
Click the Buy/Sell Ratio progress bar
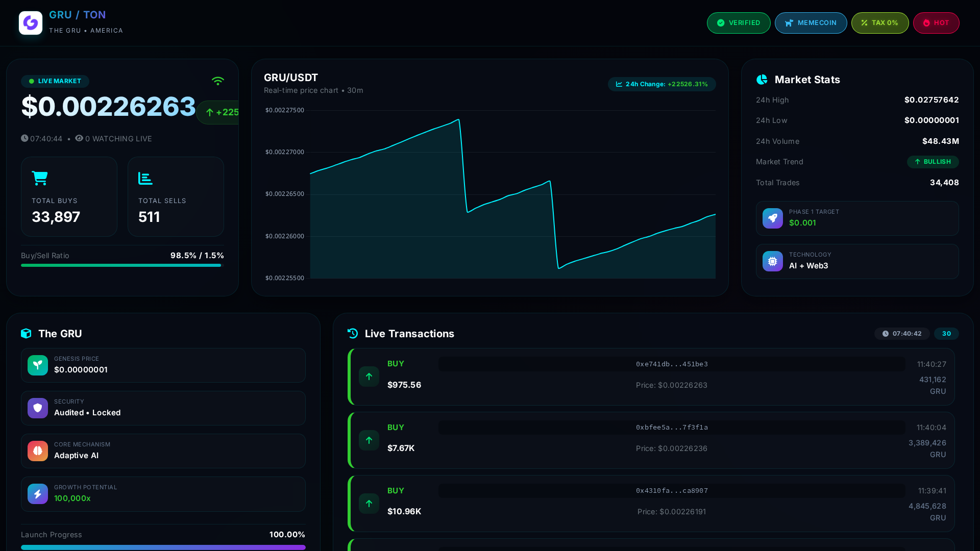pyautogui.click(x=122, y=265)
